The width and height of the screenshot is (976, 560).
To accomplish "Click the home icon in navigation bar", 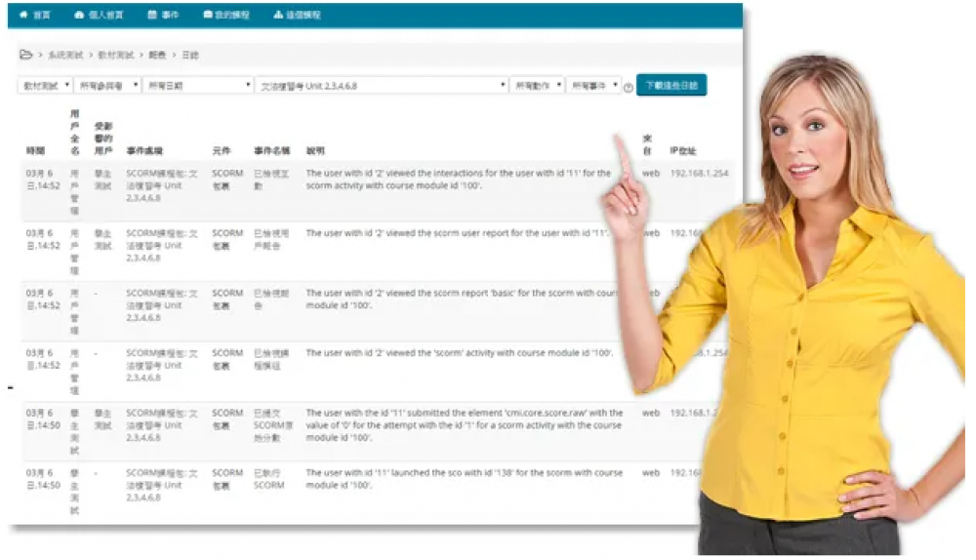I will tap(23, 16).
